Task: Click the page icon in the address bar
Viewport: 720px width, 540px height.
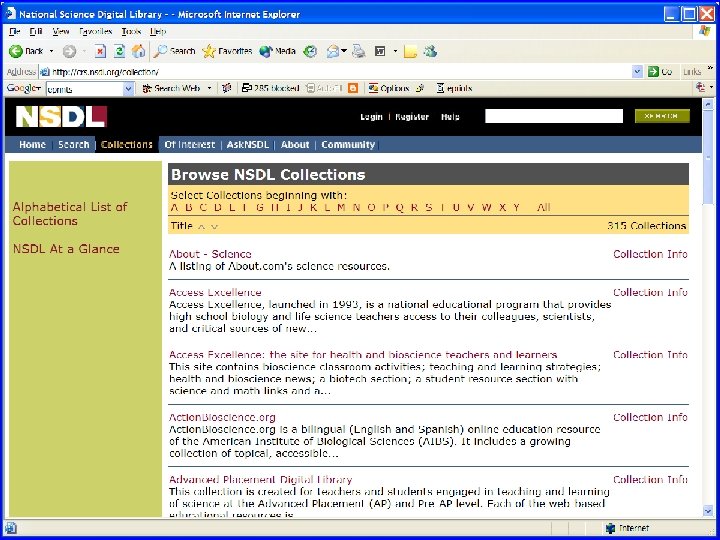Action: click(45, 72)
